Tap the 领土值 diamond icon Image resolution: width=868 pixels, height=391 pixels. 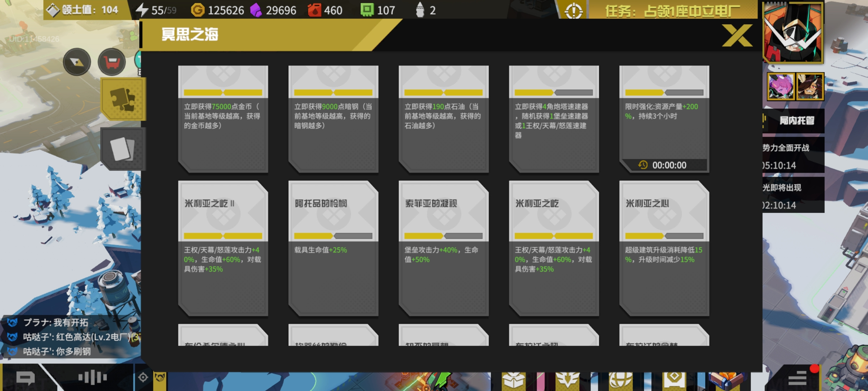coord(53,10)
